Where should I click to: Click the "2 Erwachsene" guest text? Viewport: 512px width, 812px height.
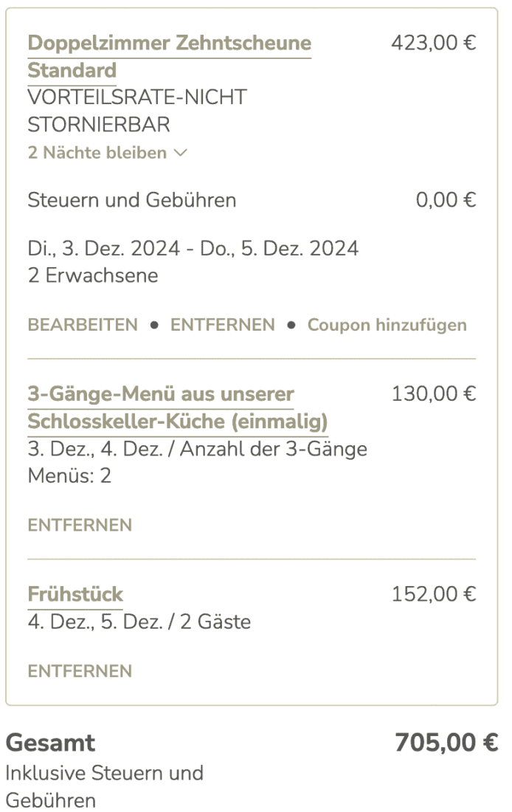click(92, 275)
